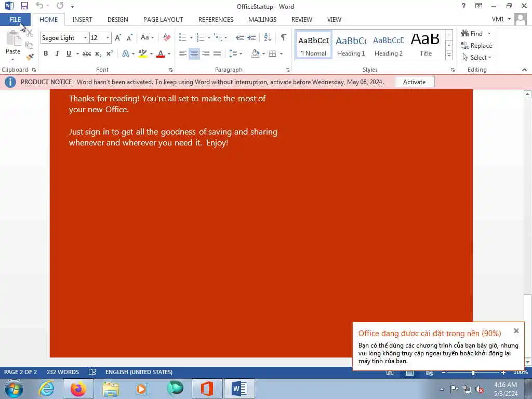Toggle Bold formatting
This screenshot has width=532, height=399.
(x=46, y=54)
